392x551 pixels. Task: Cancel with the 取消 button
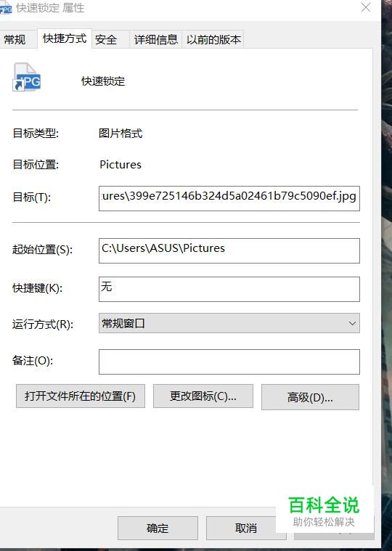[x=246, y=528]
